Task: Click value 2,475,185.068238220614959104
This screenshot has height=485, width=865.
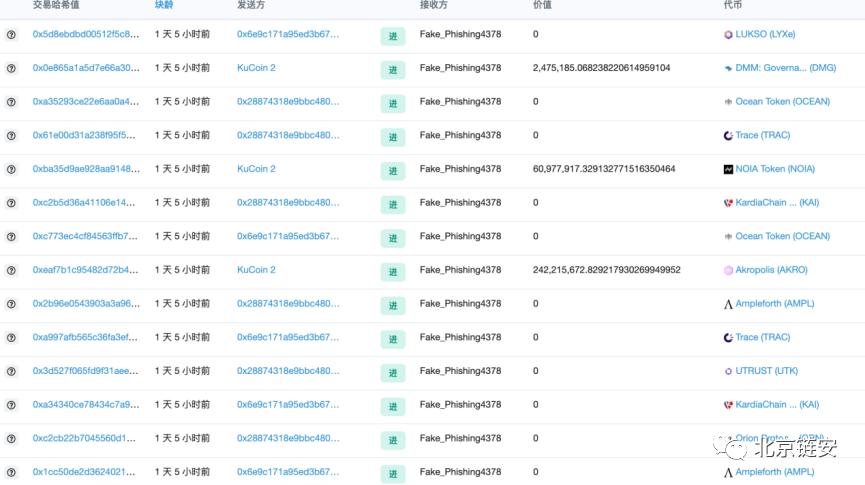Action: point(601,68)
